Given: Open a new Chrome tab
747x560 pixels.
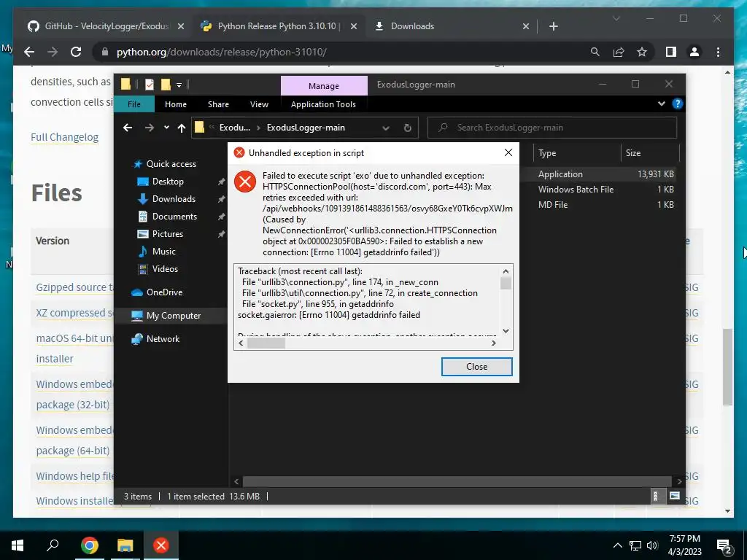Looking at the screenshot, I should (553, 26).
